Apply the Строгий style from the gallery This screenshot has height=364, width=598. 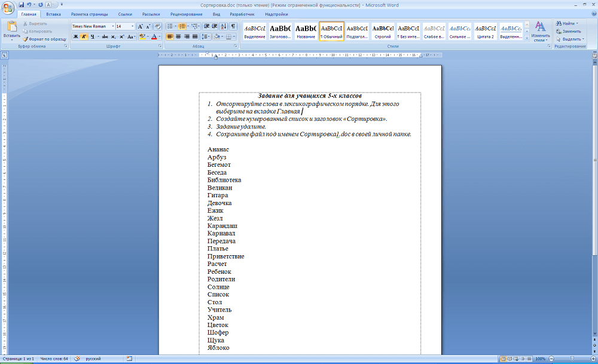[x=383, y=31]
